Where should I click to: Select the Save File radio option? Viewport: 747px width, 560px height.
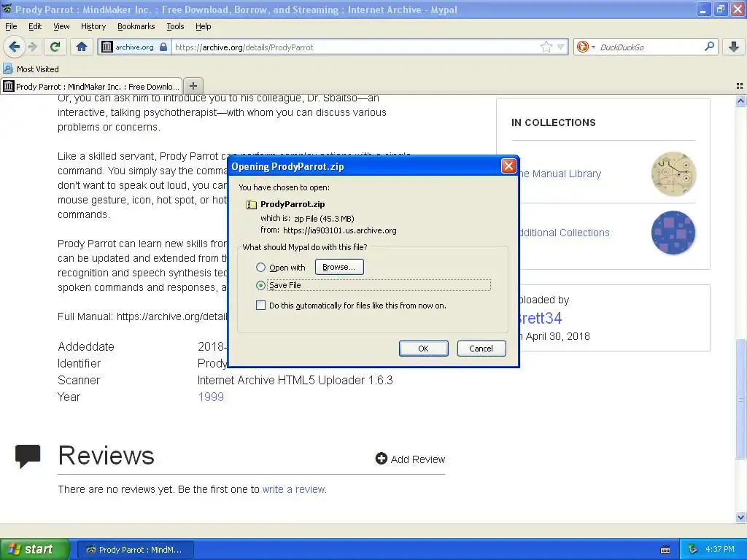click(x=260, y=285)
